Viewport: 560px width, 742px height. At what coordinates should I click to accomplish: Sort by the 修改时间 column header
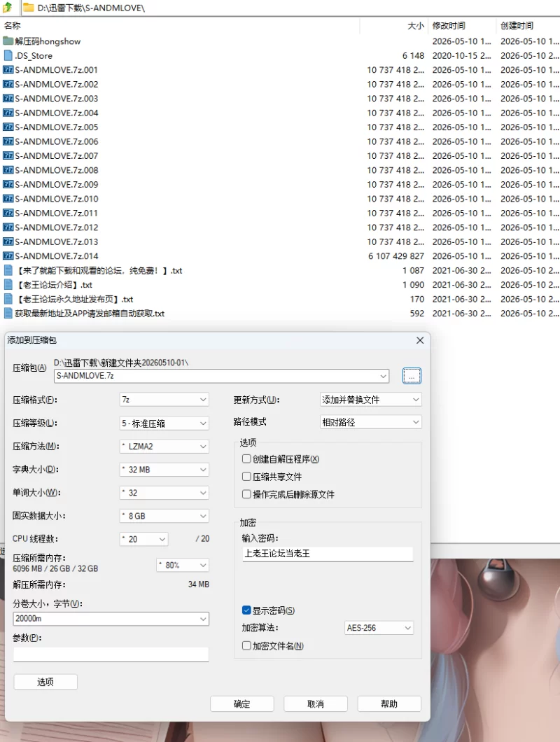pyautogui.click(x=448, y=26)
